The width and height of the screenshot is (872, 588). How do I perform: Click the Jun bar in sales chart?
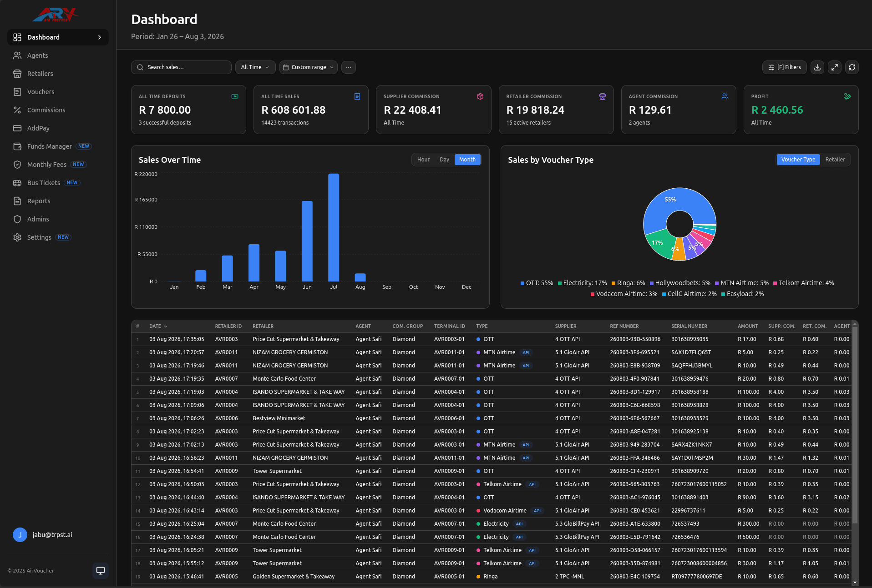pos(307,241)
